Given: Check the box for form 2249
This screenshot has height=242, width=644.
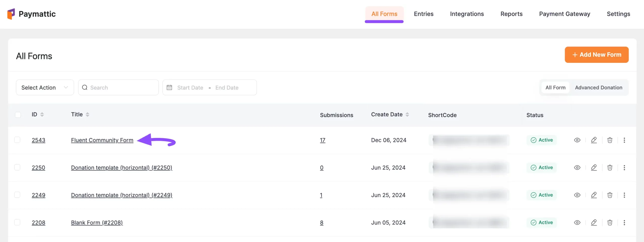Looking at the screenshot, I should 17,195.
